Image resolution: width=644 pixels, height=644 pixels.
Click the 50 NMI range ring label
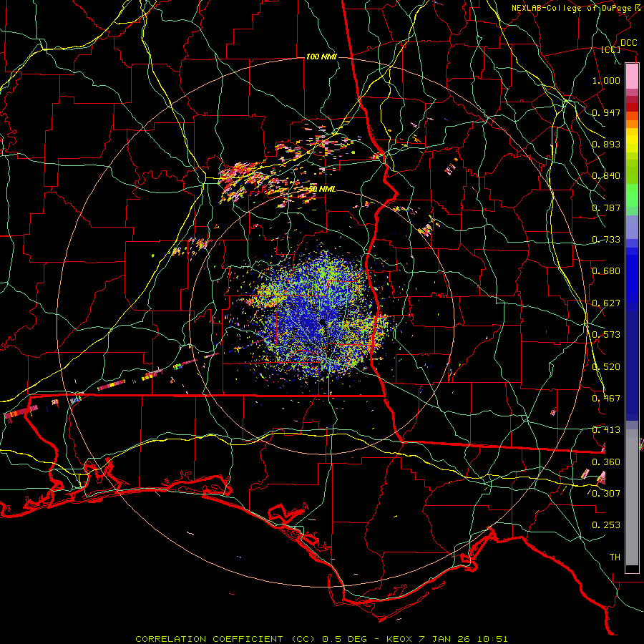click(x=321, y=189)
